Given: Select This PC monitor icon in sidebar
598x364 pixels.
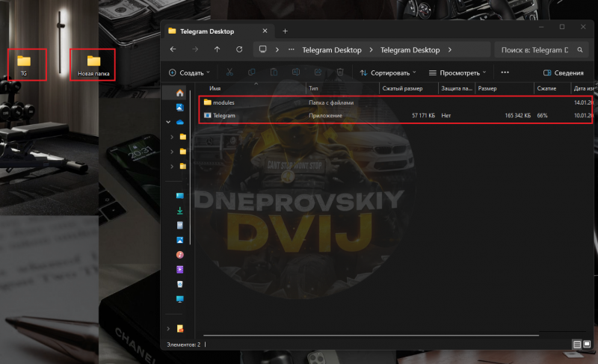Looking at the screenshot, I should [180, 299].
